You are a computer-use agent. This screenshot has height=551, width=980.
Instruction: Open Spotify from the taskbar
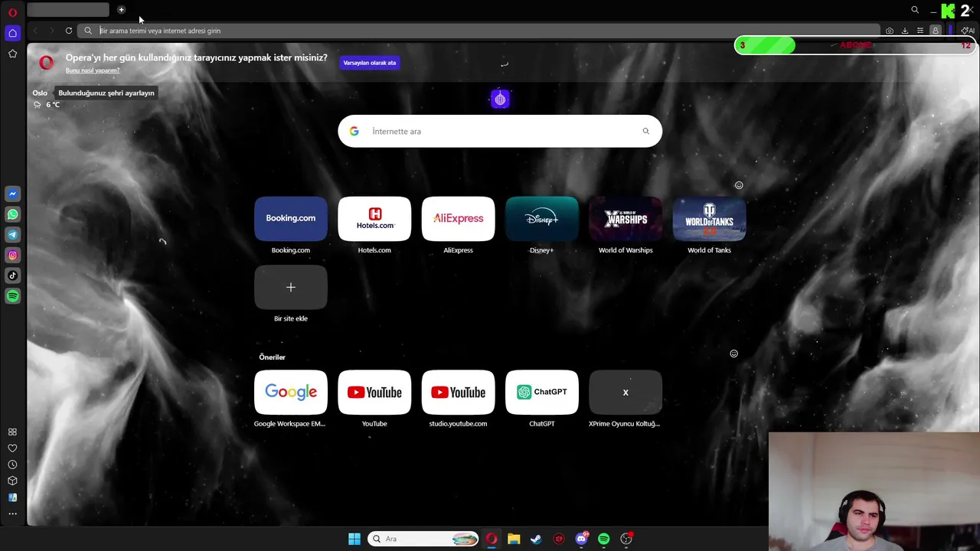click(x=603, y=539)
